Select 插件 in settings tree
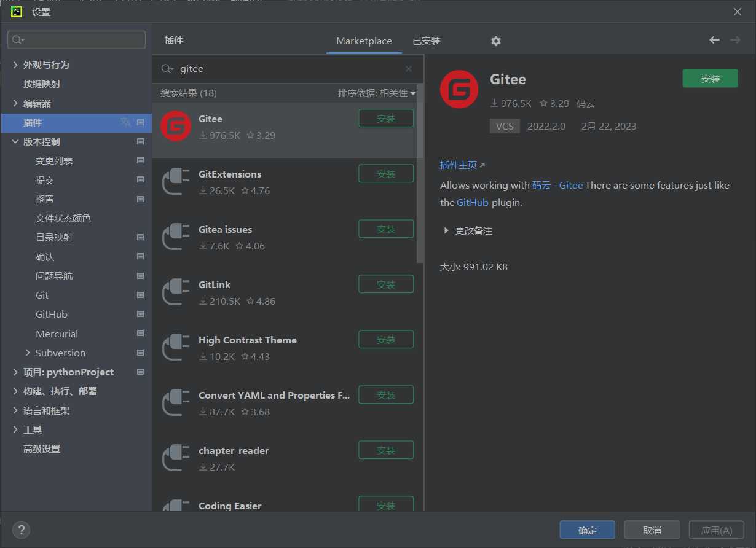756x548 pixels. (x=76, y=122)
